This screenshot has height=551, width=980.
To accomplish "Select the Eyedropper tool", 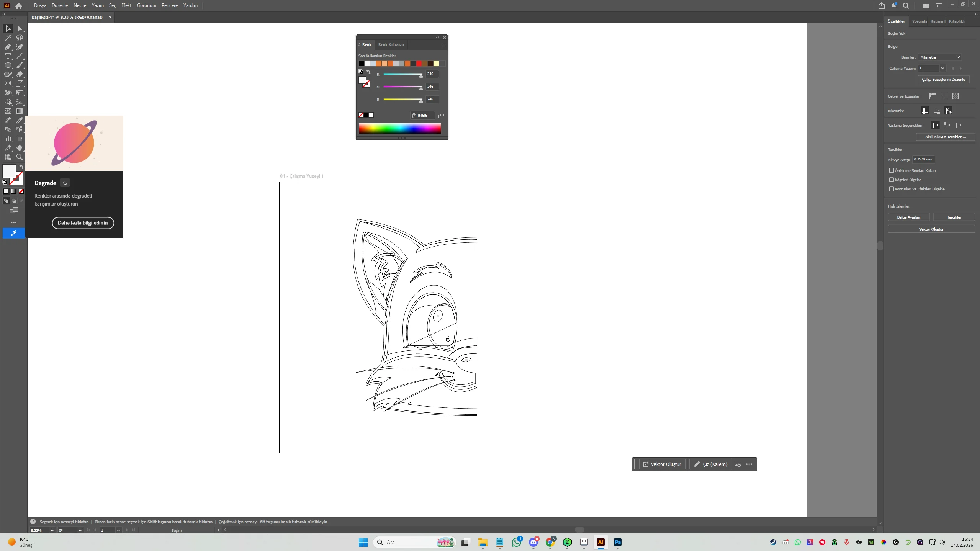I will (20, 120).
